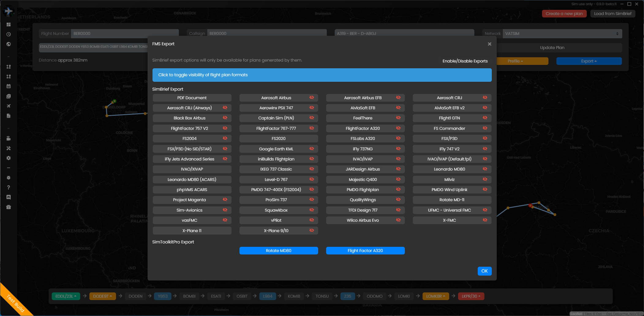Select the Z35 airway chip

pos(348,296)
